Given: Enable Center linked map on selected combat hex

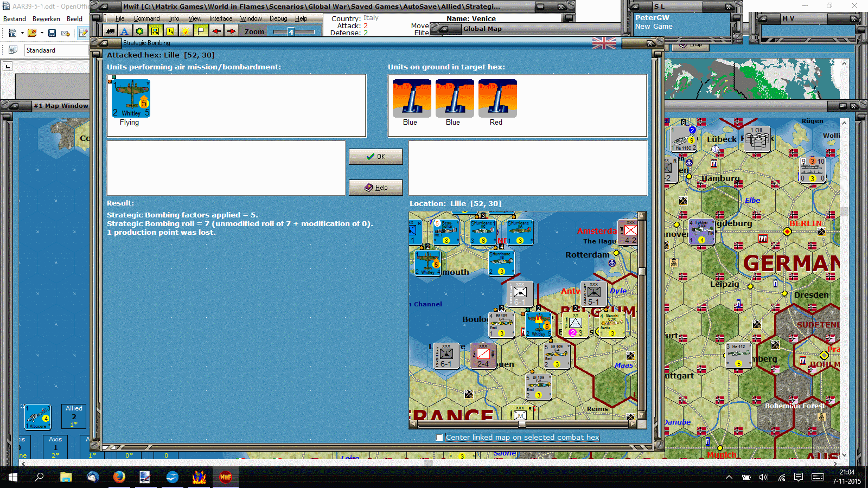Looking at the screenshot, I should tap(439, 438).
